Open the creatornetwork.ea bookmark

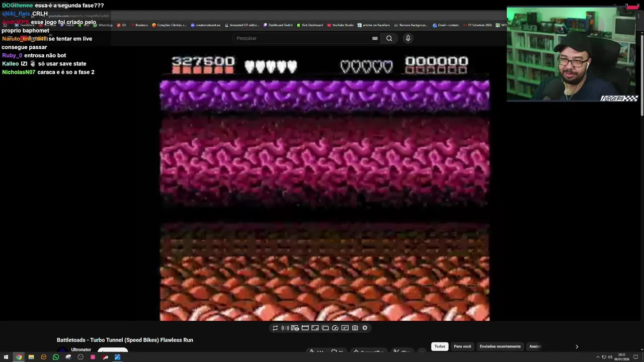(205, 25)
